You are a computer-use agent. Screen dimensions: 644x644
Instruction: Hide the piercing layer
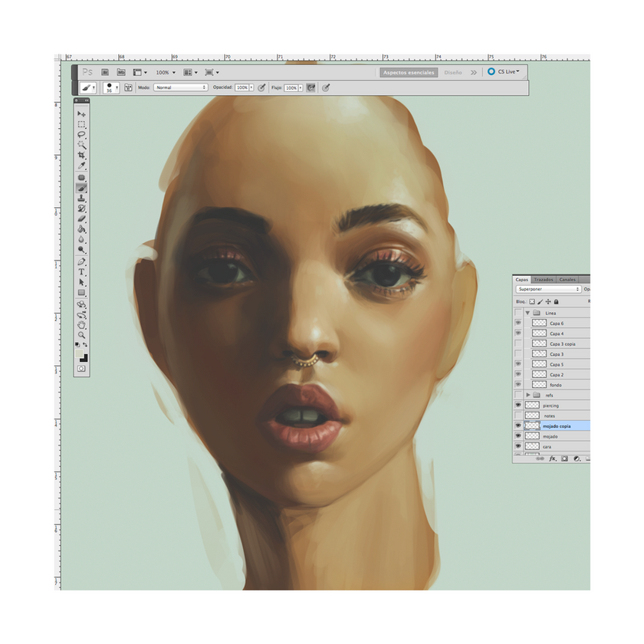[518, 405]
